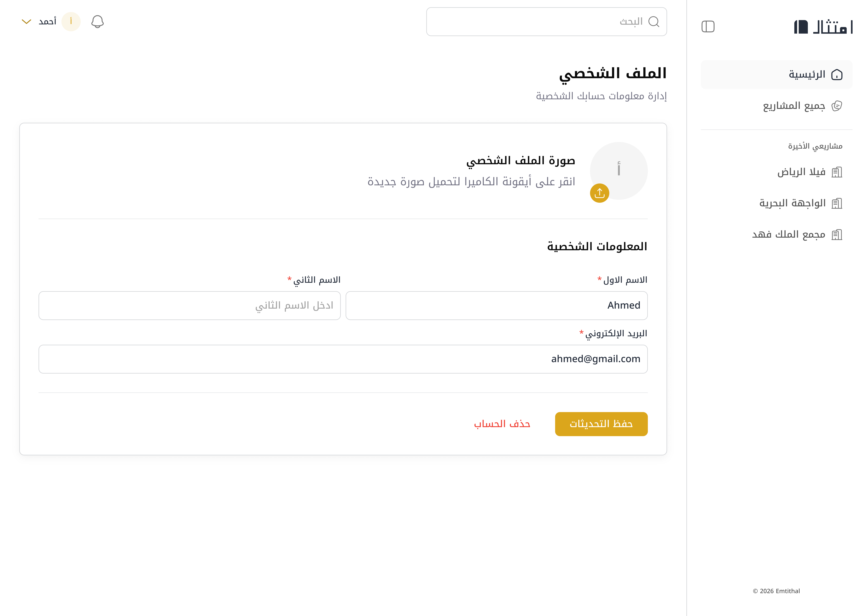
Task: Click the document icon next to فيلا الرياض
Action: tap(837, 172)
